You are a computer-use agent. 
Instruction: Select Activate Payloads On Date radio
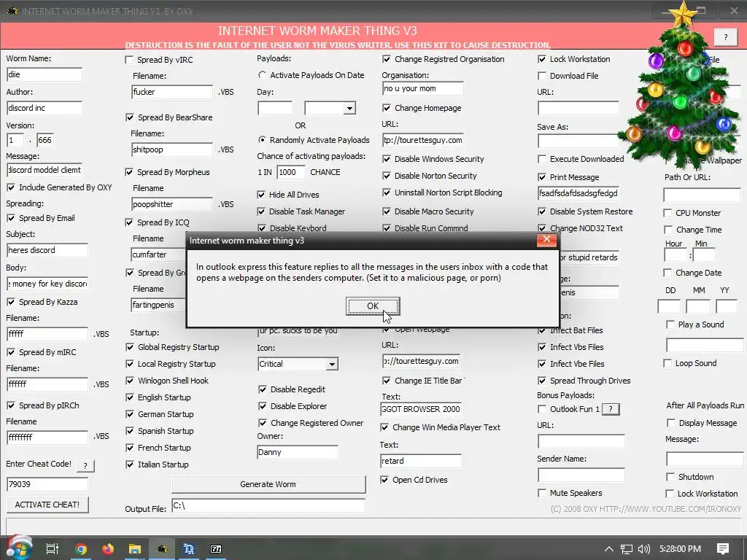[x=262, y=75]
